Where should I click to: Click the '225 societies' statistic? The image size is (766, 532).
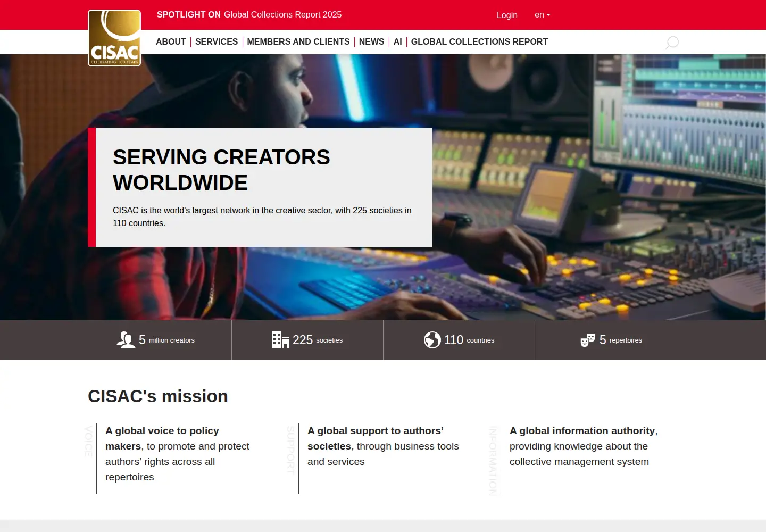point(307,340)
